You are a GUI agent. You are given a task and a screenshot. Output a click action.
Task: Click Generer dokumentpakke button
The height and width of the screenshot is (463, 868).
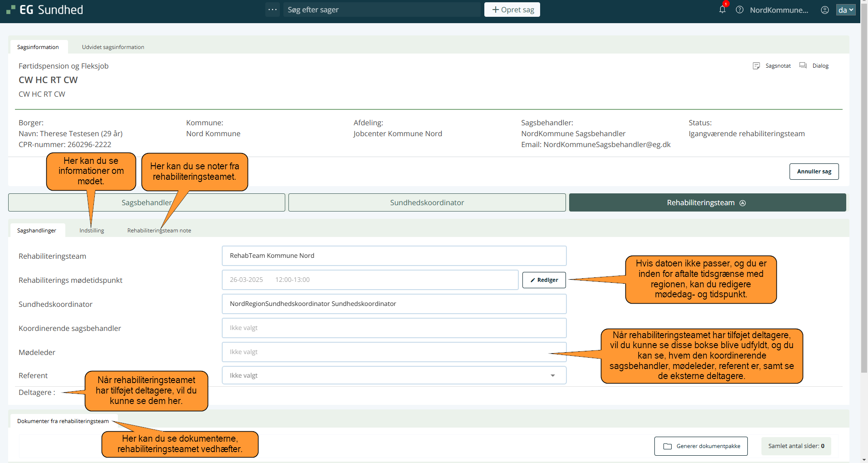701,446
